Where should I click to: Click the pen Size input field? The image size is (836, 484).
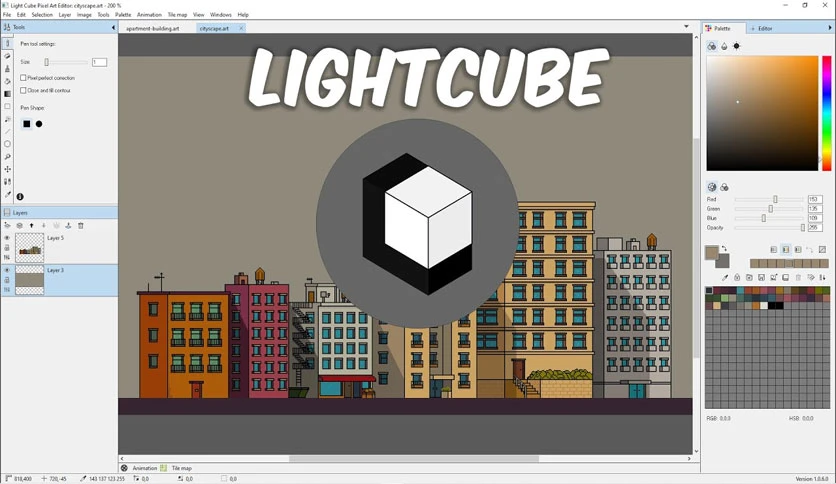point(99,62)
